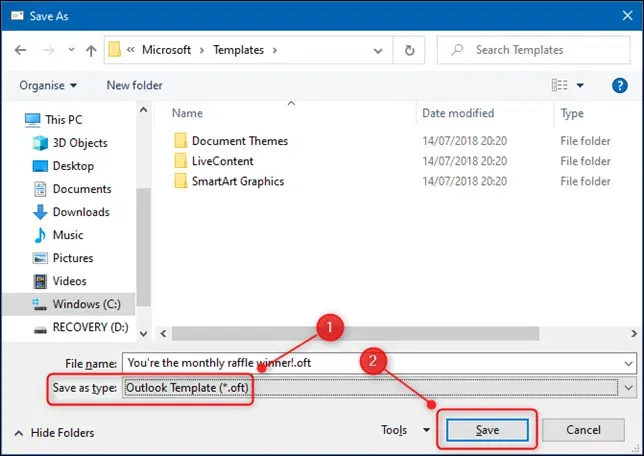Screen dimensions: 644x456
Task: Open the Organise menu
Action: pyautogui.click(x=47, y=86)
